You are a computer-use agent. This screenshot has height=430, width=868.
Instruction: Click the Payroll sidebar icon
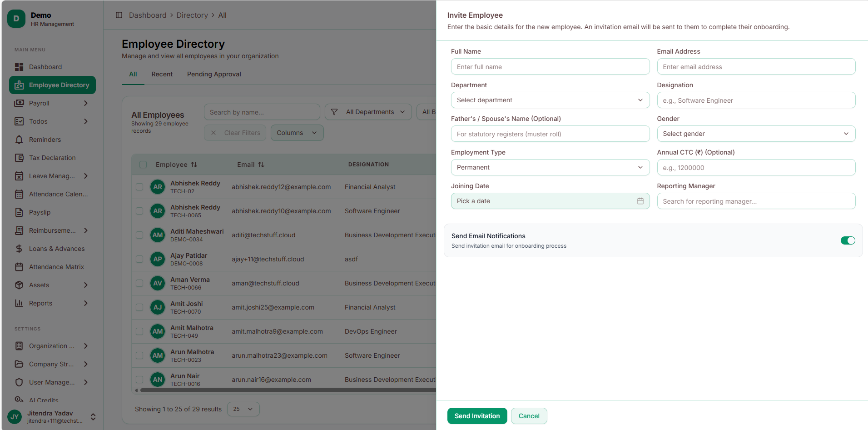pos(19,103)
